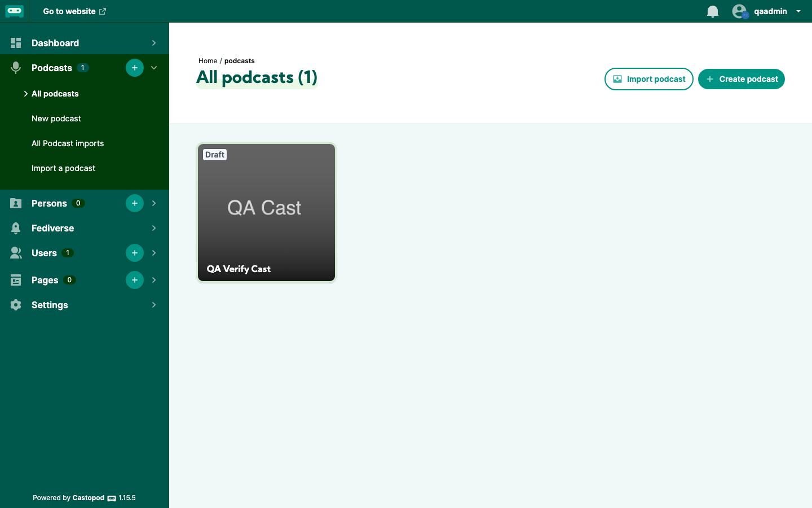Click the Settings label in sidebar

(50, 305)
